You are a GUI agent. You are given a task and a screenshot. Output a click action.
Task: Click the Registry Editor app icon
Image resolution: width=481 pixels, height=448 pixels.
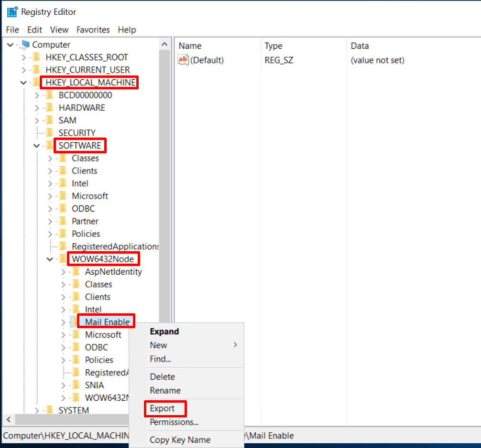point(12,11)
